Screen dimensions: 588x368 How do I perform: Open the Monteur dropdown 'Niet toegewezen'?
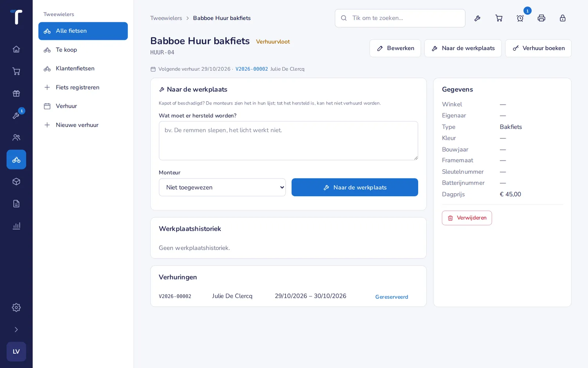click(x=222, y=187)
